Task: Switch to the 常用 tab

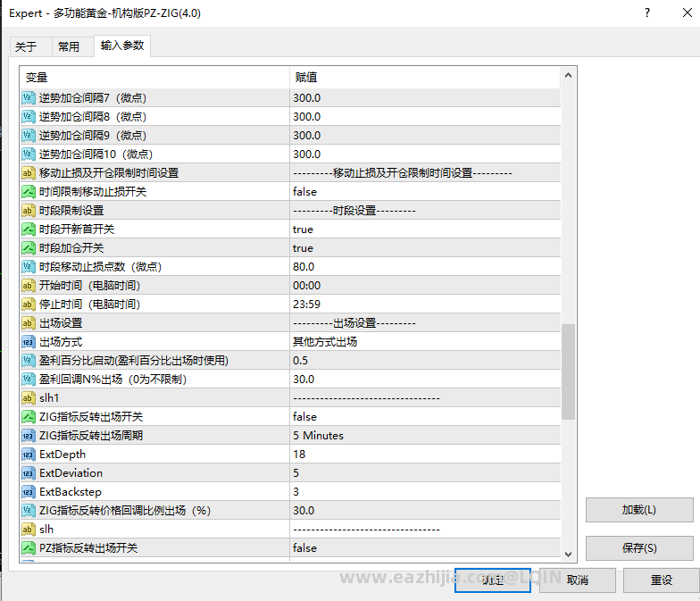Action: point(72,46)
